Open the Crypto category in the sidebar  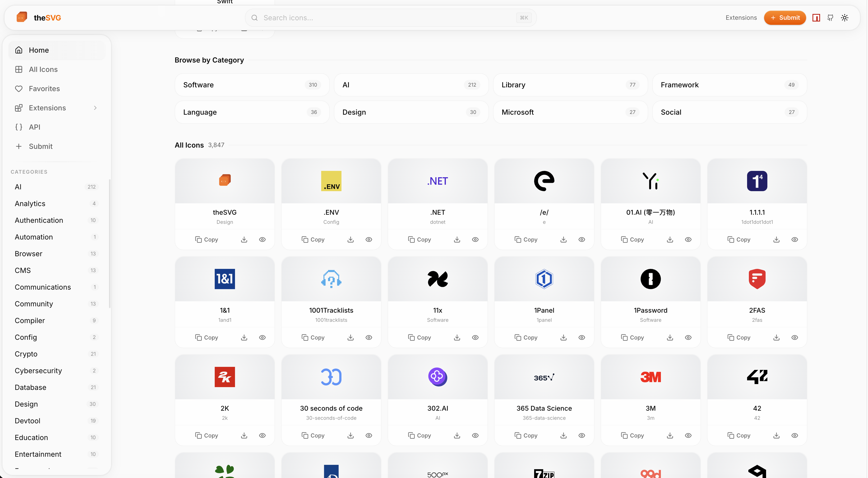[x=26, y=354]
